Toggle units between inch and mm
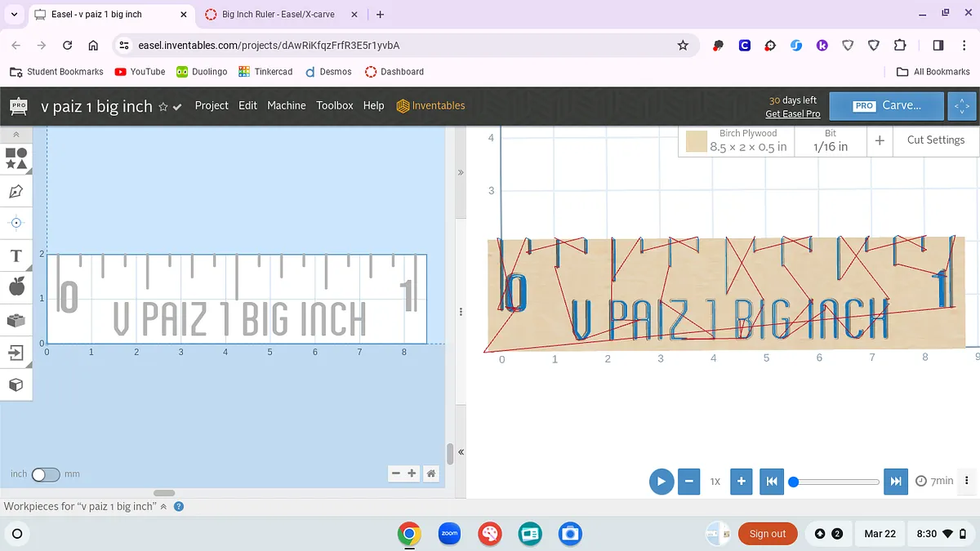 (46, 474)
